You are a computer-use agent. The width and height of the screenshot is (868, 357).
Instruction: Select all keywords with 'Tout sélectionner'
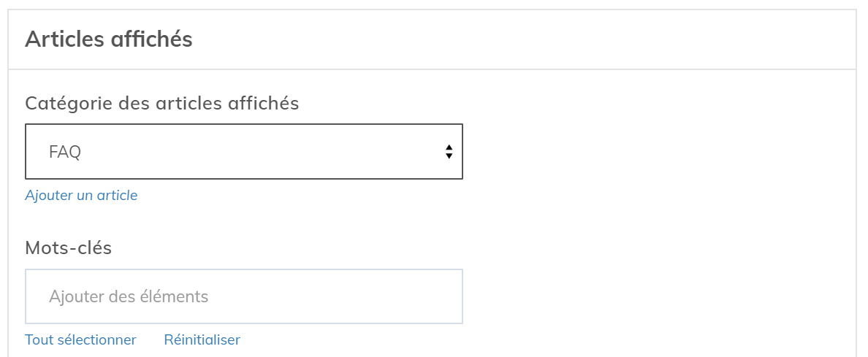[80, 340]
